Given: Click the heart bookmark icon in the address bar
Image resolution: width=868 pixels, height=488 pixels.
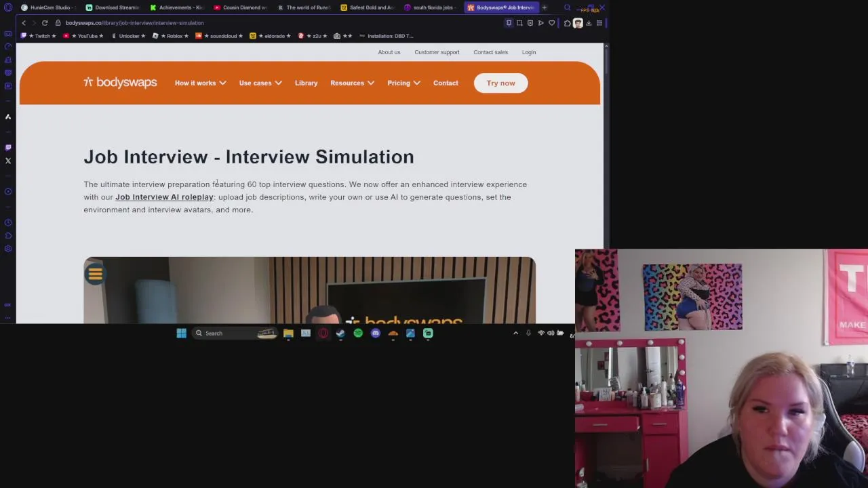Looking at the screenshot, I should 551,23.
